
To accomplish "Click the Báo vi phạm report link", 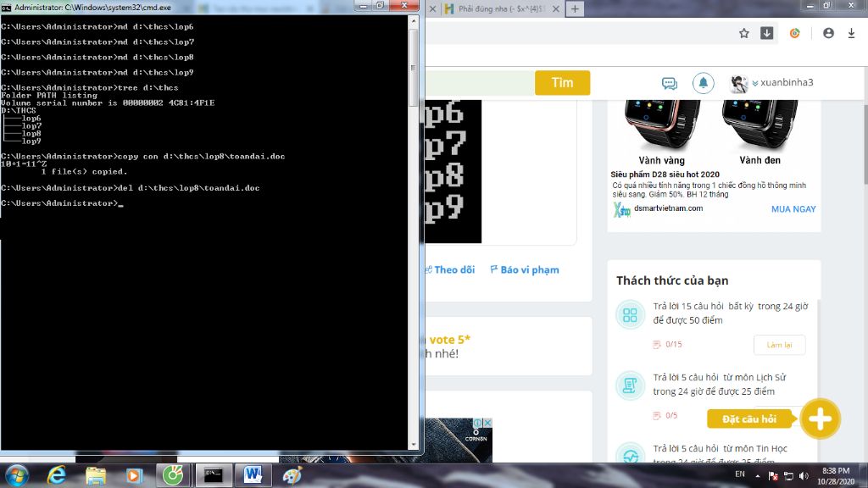I will tap(524, 270).
